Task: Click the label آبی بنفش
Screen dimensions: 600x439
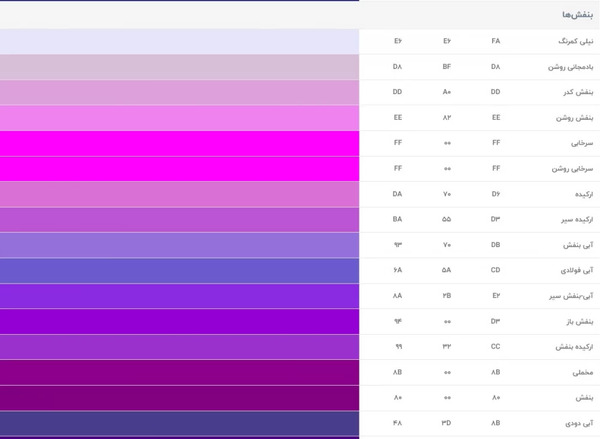Action: coord(578,245)
